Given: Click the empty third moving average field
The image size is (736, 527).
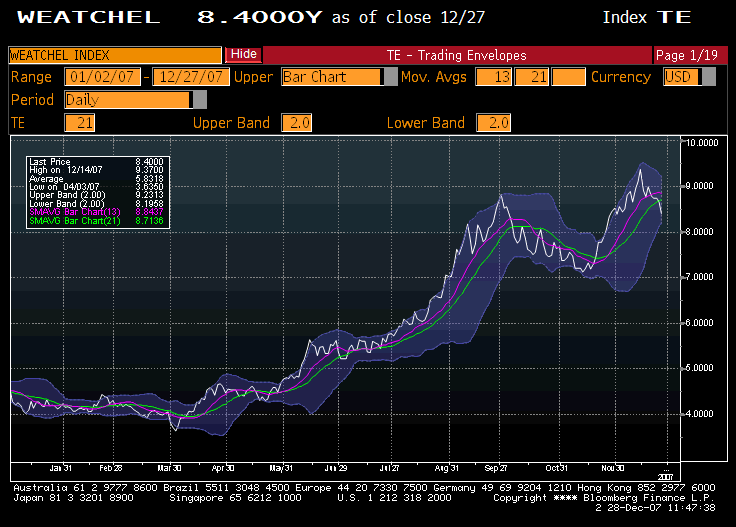Looking at the screenshot, I should click(x=568, y=77).
